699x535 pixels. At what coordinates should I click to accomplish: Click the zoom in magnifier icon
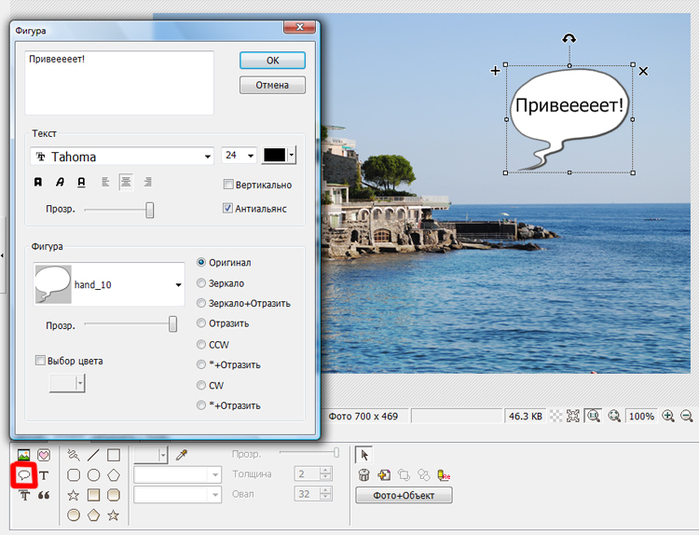(668, 416)
